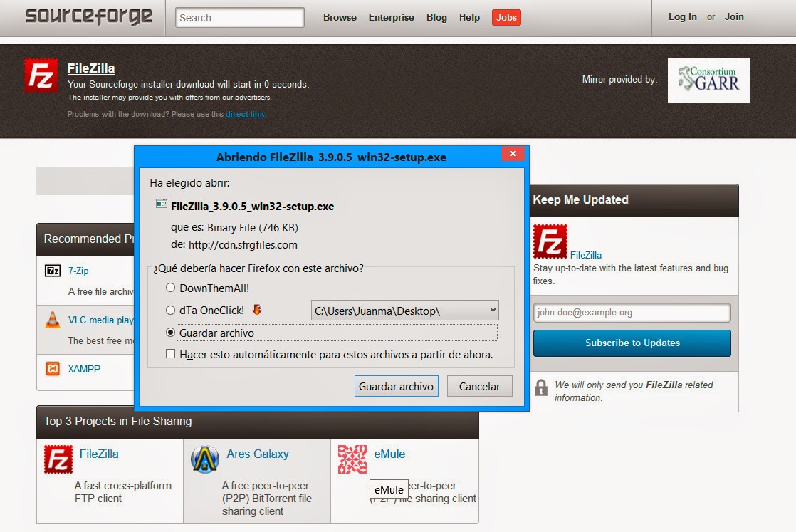The height and width of the screenshot is (532, 796).
Task: Select the dTa OneClick! radio option
Action: 171,311
